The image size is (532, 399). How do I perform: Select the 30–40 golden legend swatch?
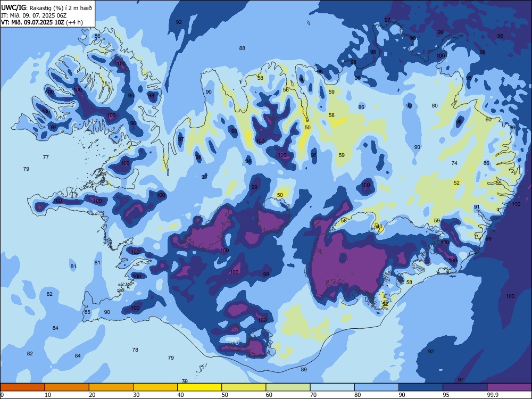[155, 387]
